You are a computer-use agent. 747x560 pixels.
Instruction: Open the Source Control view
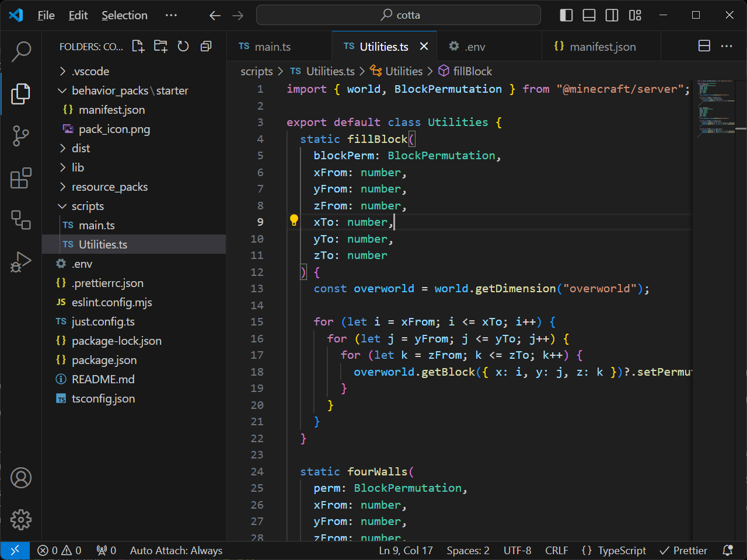pos(21,136)
